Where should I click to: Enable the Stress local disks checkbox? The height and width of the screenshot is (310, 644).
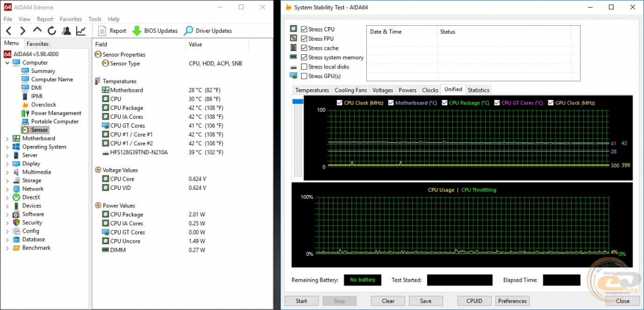304,67
